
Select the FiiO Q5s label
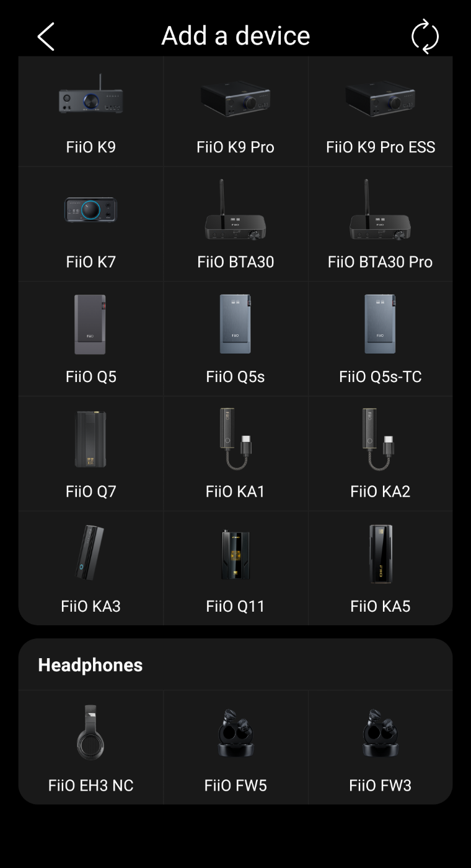(x=235, y=376)
